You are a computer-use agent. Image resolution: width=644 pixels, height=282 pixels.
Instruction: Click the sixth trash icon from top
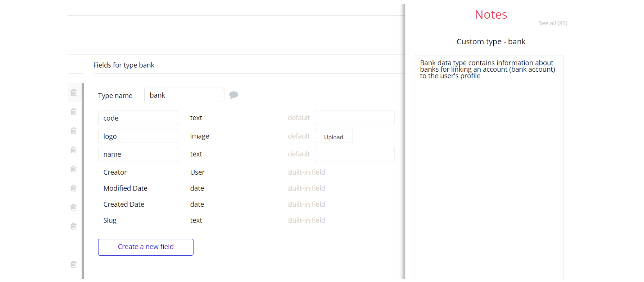coord(74,188)
